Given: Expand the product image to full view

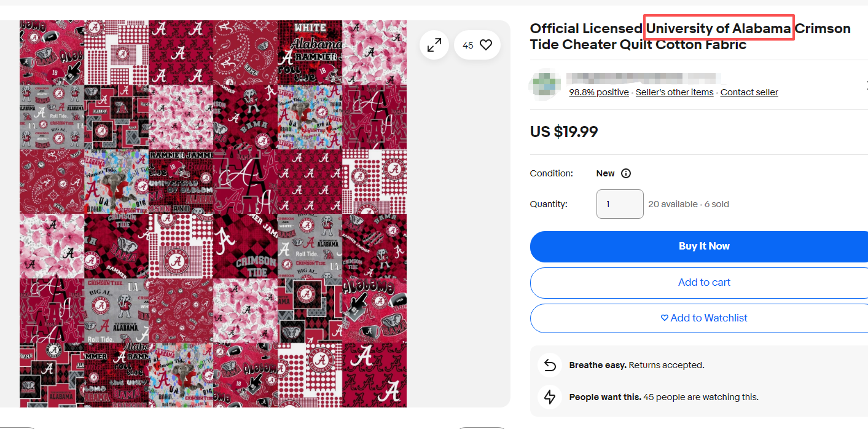Looking at the screenshot, I should pyautogui.click(x=434, y=45).
